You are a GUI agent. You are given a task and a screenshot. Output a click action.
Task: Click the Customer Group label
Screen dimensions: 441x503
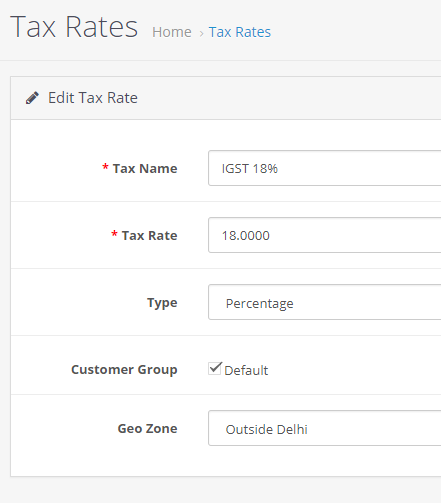coord(124,370)
